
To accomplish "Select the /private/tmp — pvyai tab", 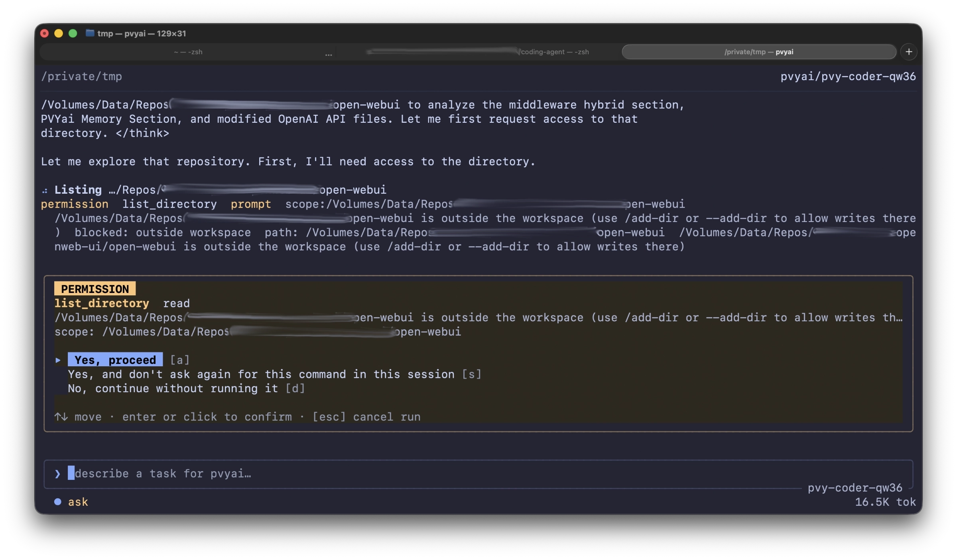I will point(759,52).
